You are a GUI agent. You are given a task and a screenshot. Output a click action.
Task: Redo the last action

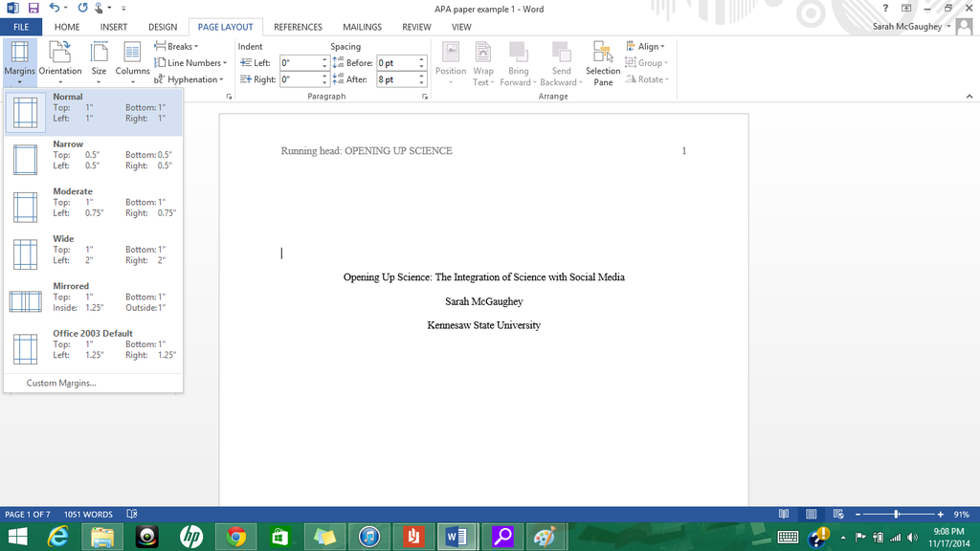(82, 9)
